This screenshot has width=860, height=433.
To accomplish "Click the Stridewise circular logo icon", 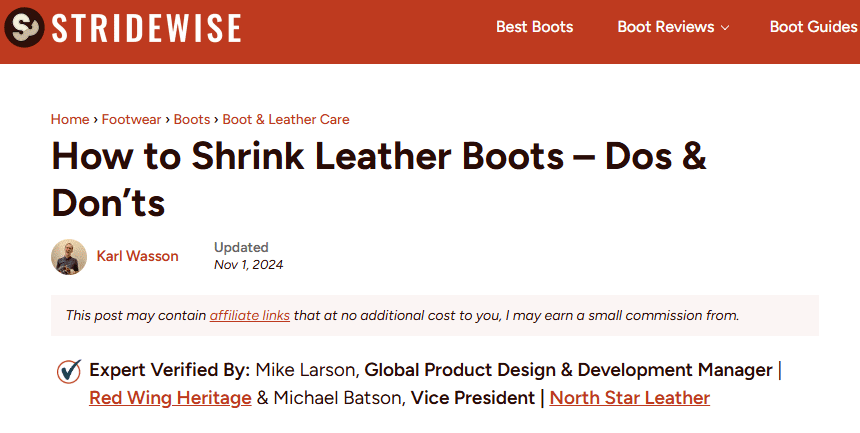I will (24, 27).
